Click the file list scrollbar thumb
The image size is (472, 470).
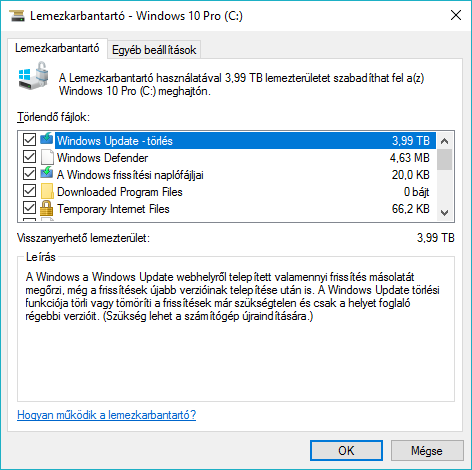click(444, 160)
